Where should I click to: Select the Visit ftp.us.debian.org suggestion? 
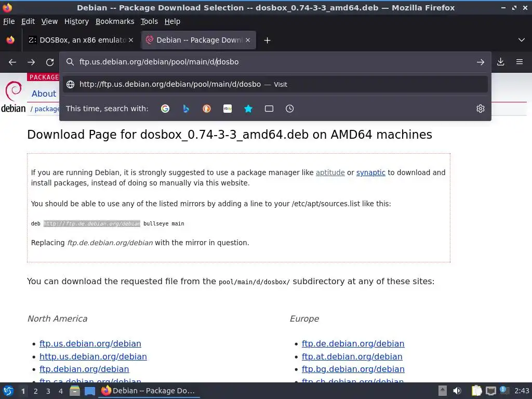pyautogui.click(x=275, y=85)
